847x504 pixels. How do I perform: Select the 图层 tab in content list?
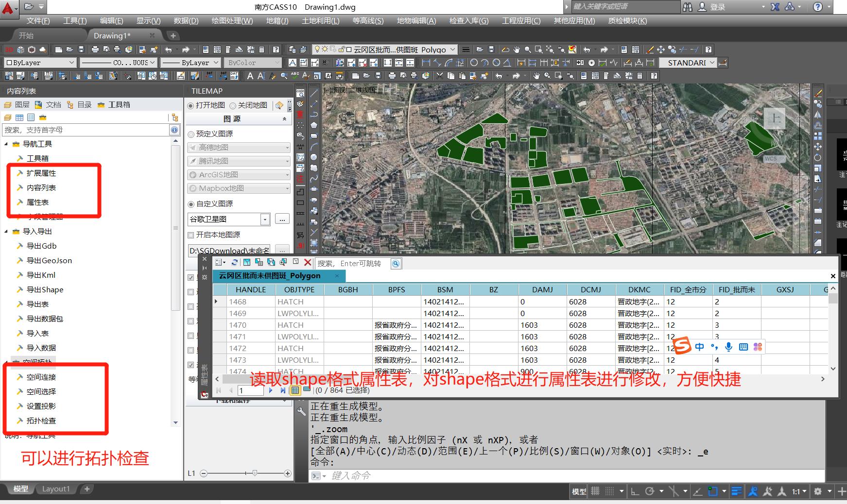click(x=17, y=104)
